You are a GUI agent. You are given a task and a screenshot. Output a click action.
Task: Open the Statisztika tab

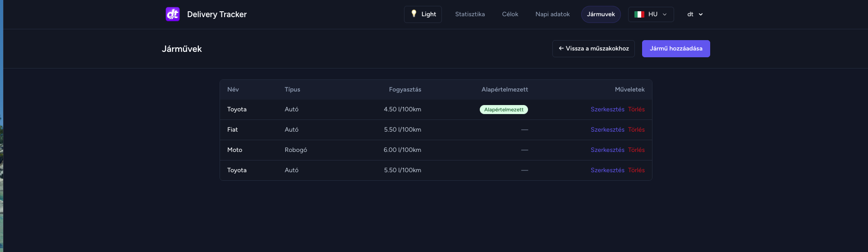coord(470,14)
